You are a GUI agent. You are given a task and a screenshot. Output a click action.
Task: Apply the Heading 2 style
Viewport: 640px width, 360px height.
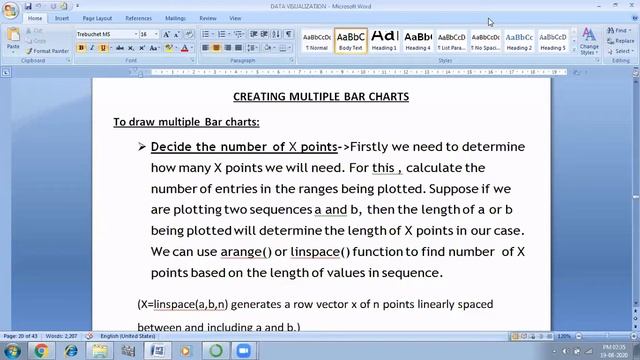click(x=519, y=41)
